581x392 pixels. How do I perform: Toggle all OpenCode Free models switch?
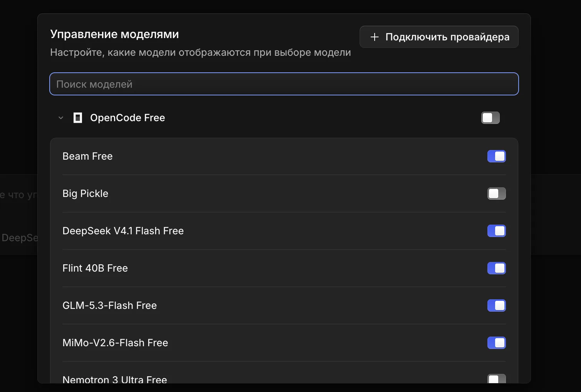click(x=491, y=118)
